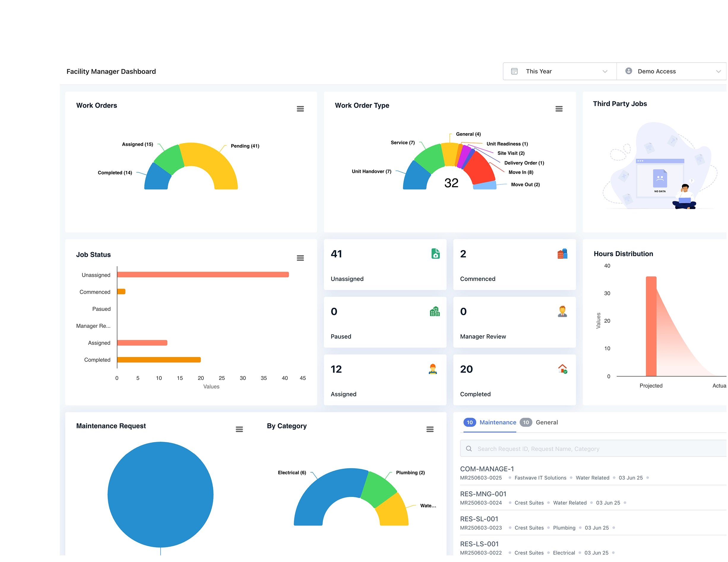This screenshot has height=562, width=728.
Task: Open the Job Status chart menu
Action: tap(300, 258)
